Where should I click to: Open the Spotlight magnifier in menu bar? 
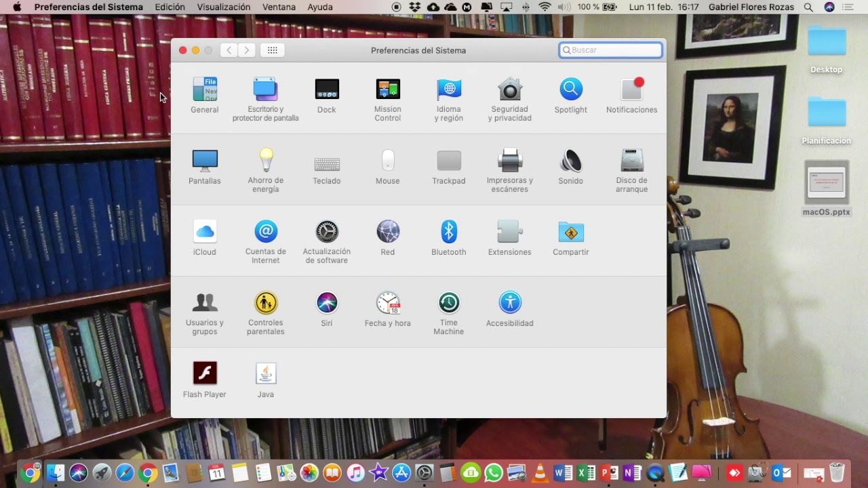click(808, 7)
